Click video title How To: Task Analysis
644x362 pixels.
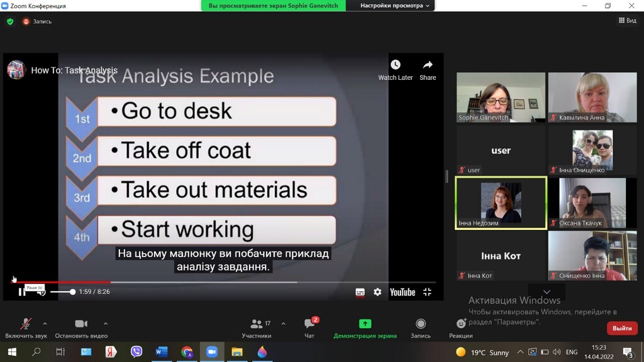(74, 70)
